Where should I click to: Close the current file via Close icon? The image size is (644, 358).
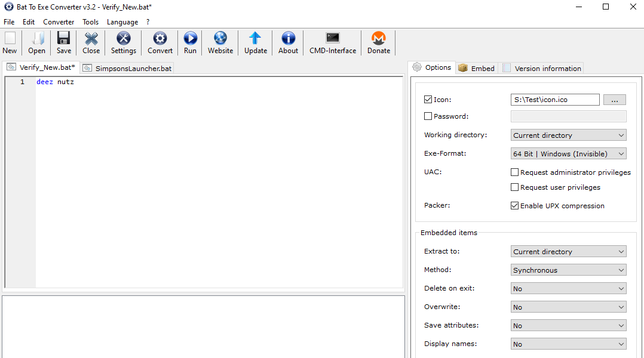click(91, 38)
